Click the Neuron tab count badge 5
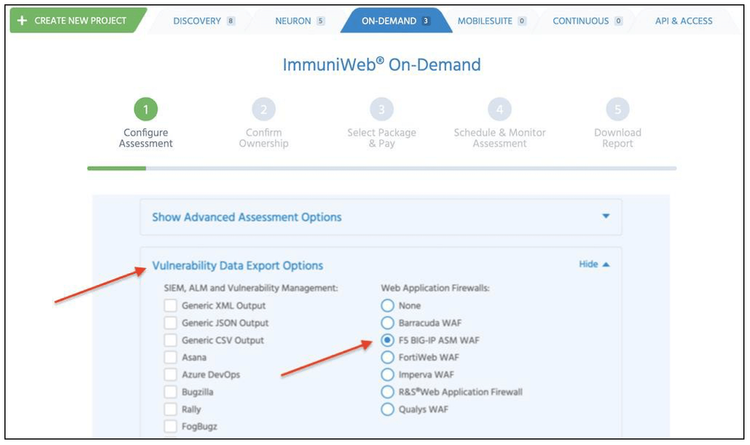Image resolution: width=750 pixels, height=445 pixels. coord(320,21)
